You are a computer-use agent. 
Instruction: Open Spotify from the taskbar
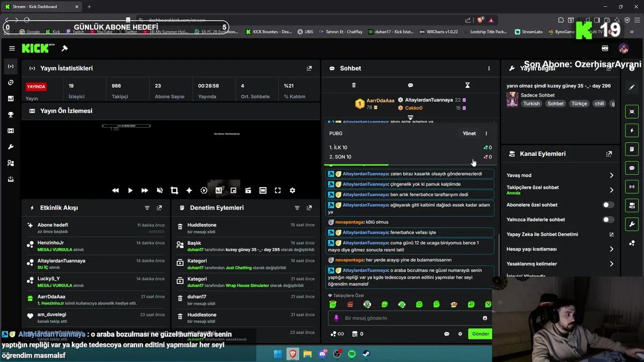click(x=352, y=354)
